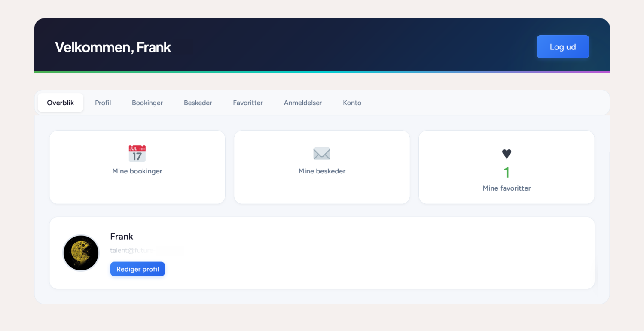This screenshot has height=331, width=644.
Task: Click Frank's round profile avatar
Action: 81,253
